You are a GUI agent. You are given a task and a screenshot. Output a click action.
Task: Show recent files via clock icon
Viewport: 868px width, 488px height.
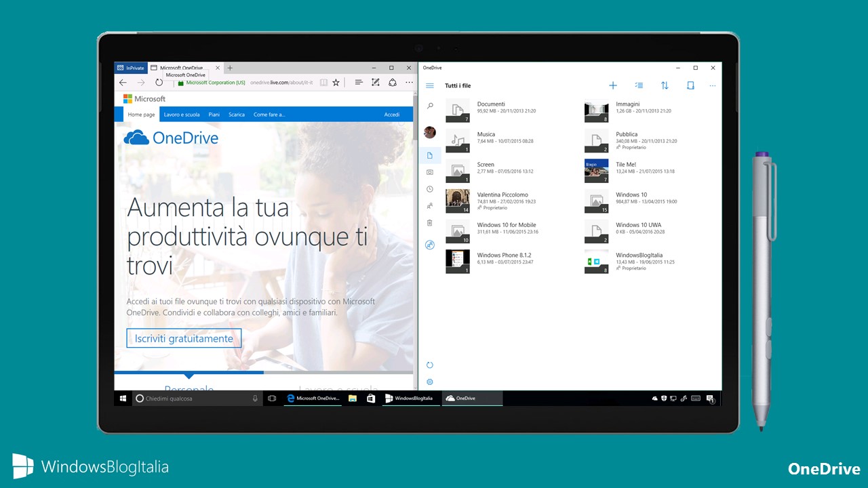tap(429, 189)
